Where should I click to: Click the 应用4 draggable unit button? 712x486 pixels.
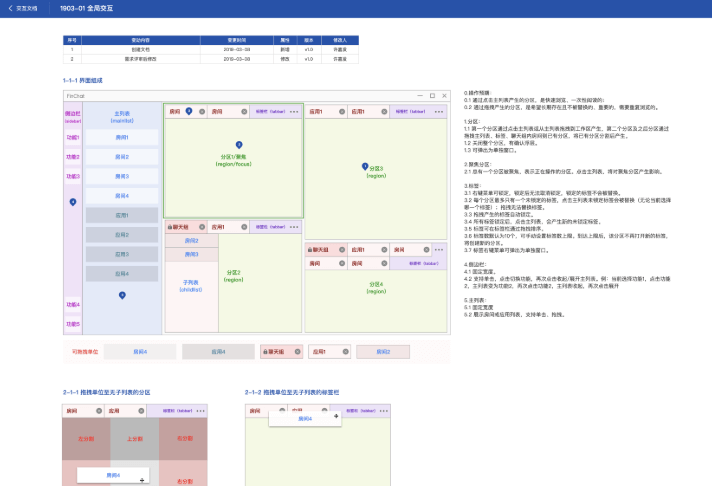217,352
